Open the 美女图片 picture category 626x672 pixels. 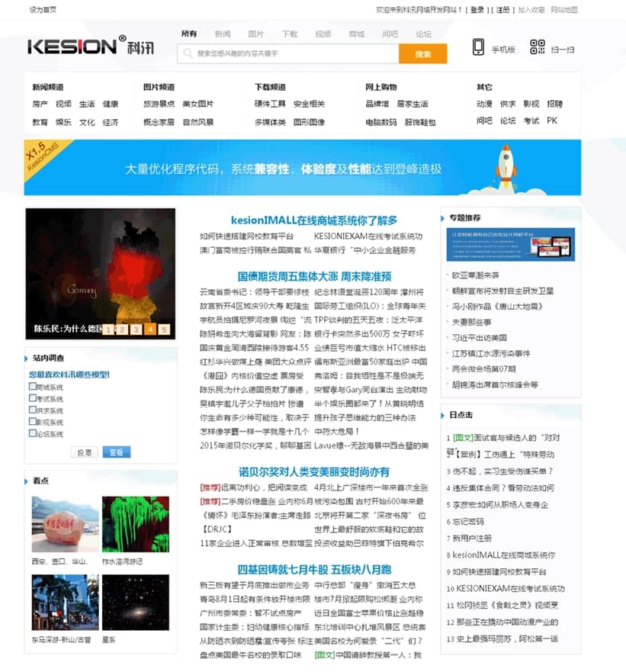point(198,104)
